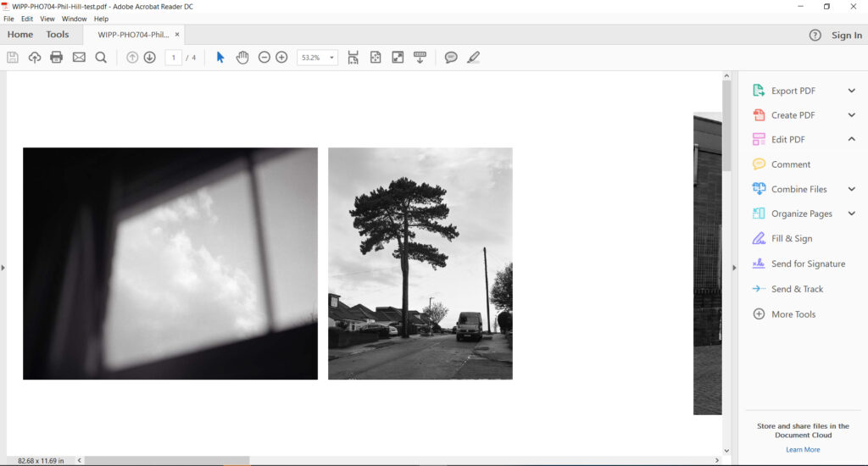
Task: Zoom out with minus icon
Action: point(264,57)
